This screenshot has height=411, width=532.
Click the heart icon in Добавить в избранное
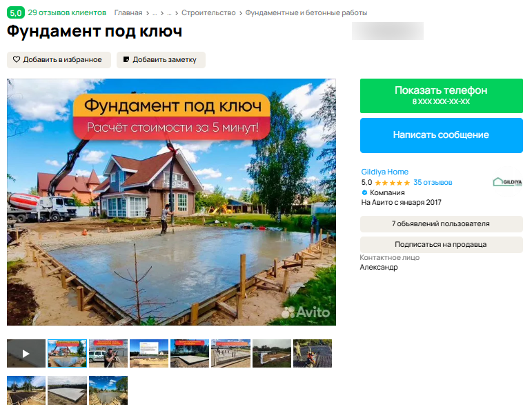click(17, 60)
